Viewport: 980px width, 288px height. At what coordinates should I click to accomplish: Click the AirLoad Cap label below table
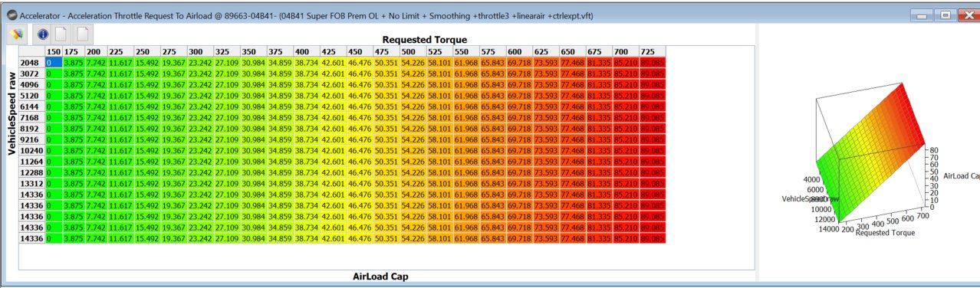[379, 276]
